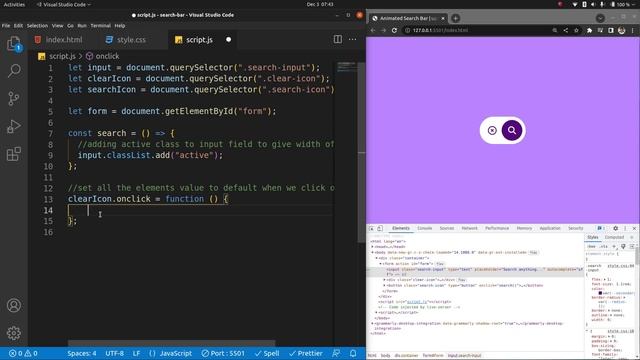Switch to the style.css editor tab
This screenshot has width=640, height=360.
click(x=126, y=40)
